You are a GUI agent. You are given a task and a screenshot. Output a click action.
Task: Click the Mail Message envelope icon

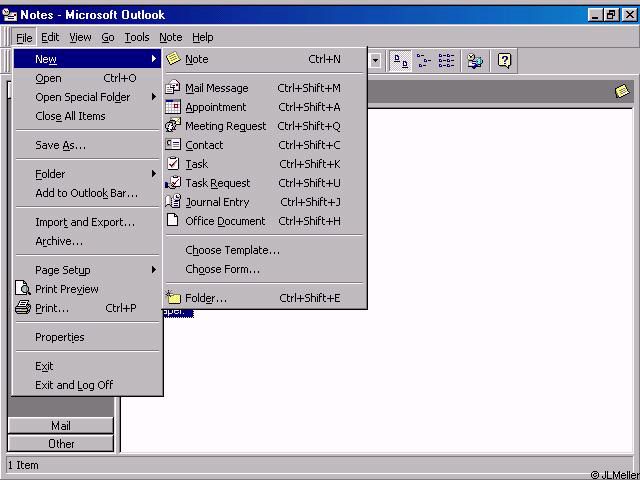pos(173,87)
